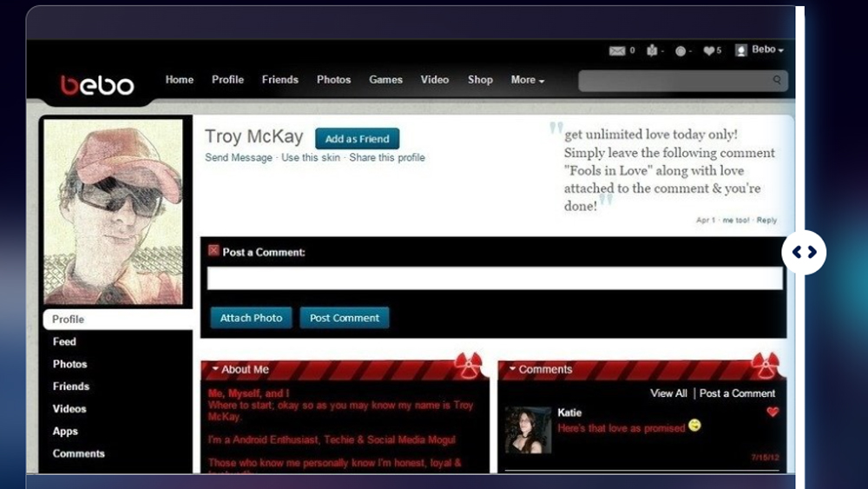
Task: Expand the More menu in navigation
Action: click(x=528, y=80)
